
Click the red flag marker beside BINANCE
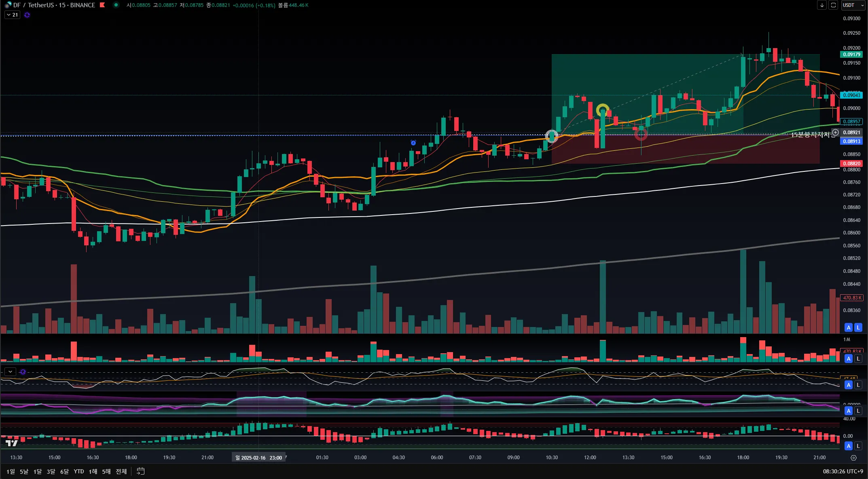[x=102, y=5]
